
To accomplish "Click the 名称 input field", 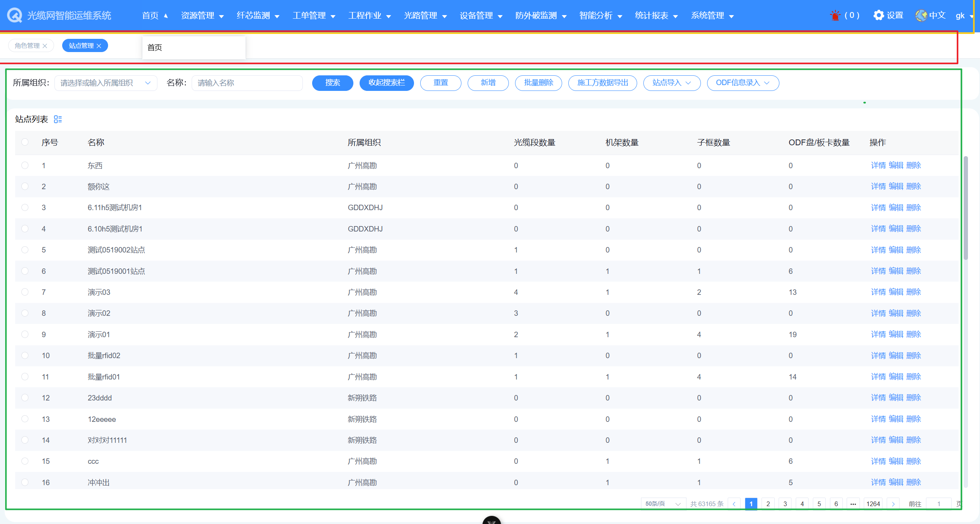I will point(247,83).
